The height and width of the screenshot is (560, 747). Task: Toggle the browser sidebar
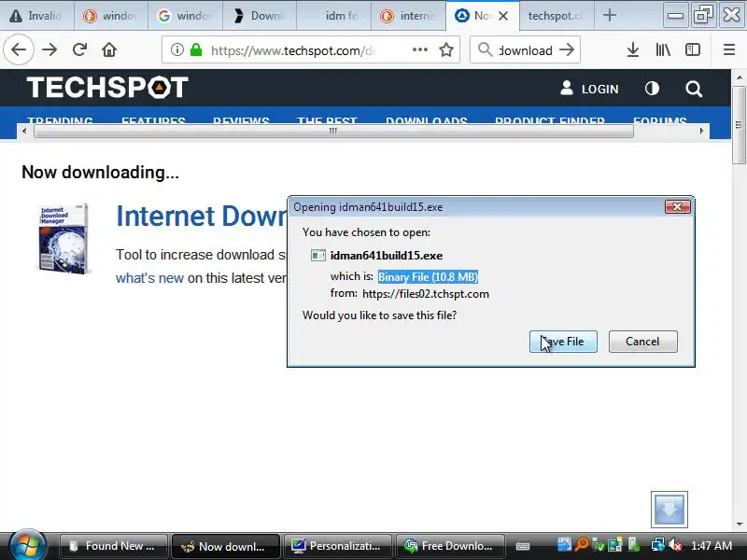point(693,49)
